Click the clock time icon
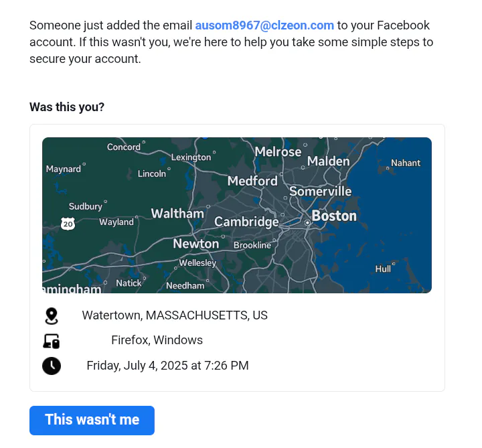 coord(52,366)
